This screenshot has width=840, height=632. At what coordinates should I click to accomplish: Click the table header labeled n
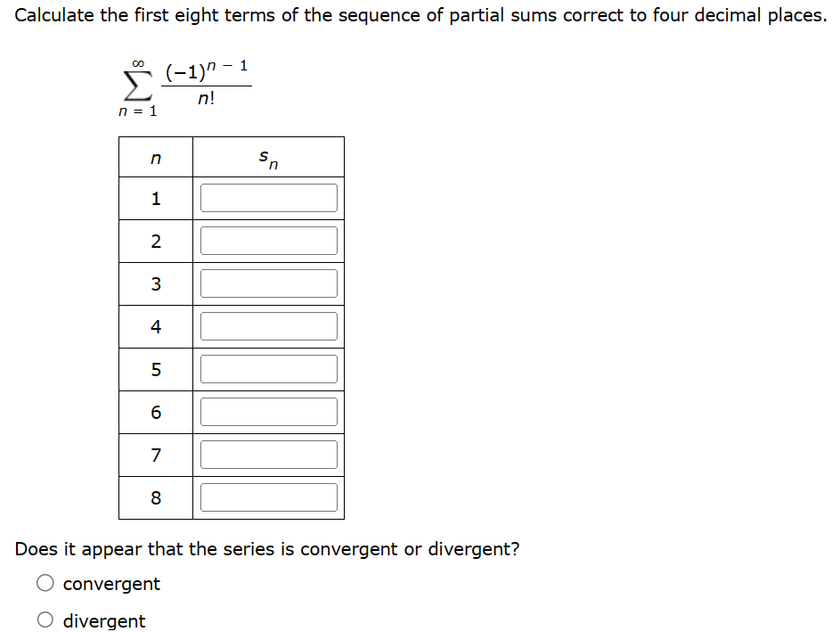[x=155, y=156]
